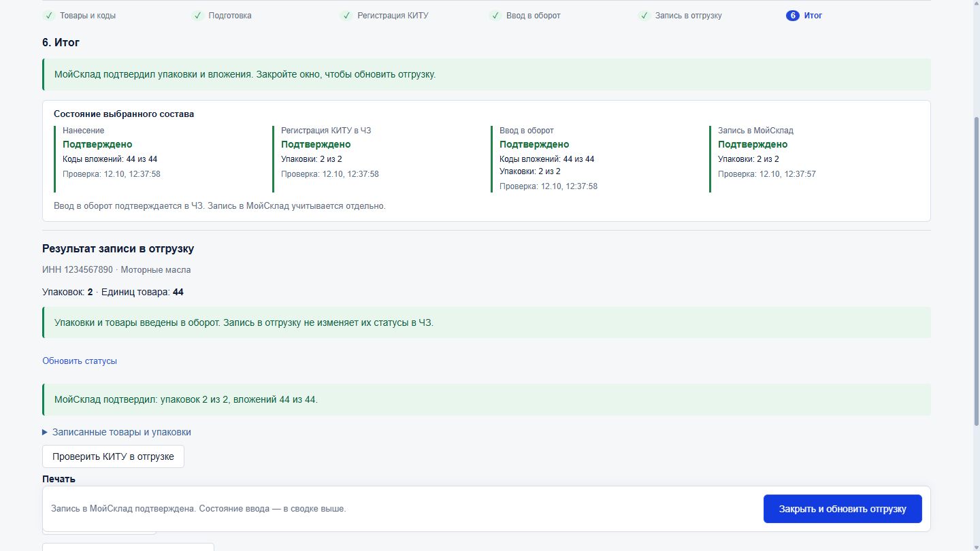Click the Печать section label
Screen dimensions: 980x551
coord(59,479)
